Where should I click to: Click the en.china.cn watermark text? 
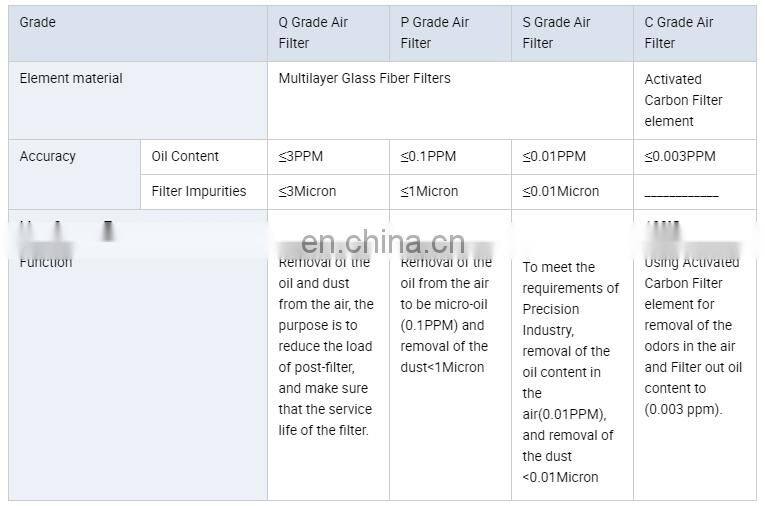[383, 241]
